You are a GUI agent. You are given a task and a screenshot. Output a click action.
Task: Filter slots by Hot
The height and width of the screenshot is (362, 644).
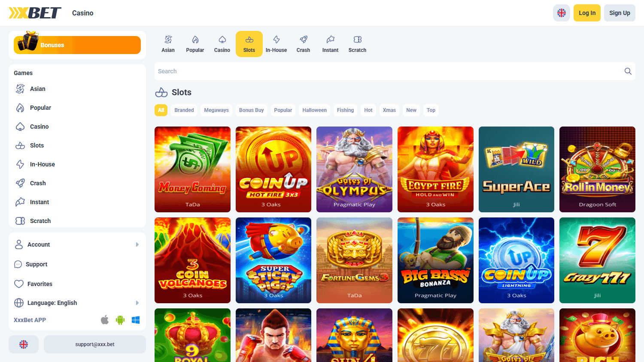pyautogui.click(x=368, y=110)
